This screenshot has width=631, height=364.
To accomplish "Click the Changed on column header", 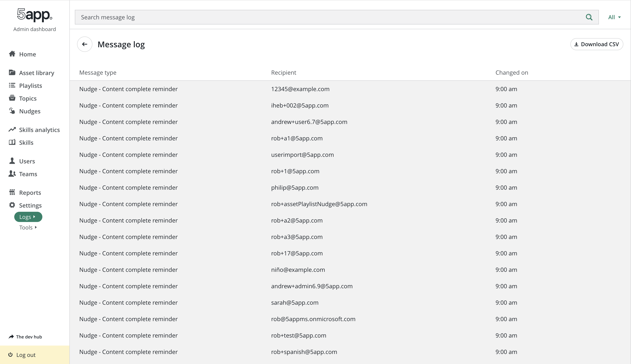I will click(512, 72).
